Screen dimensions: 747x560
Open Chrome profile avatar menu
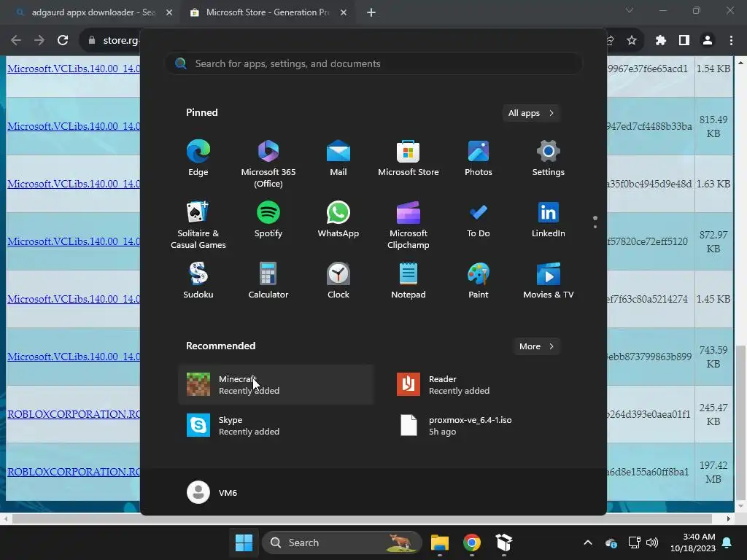tap(708, 41)
